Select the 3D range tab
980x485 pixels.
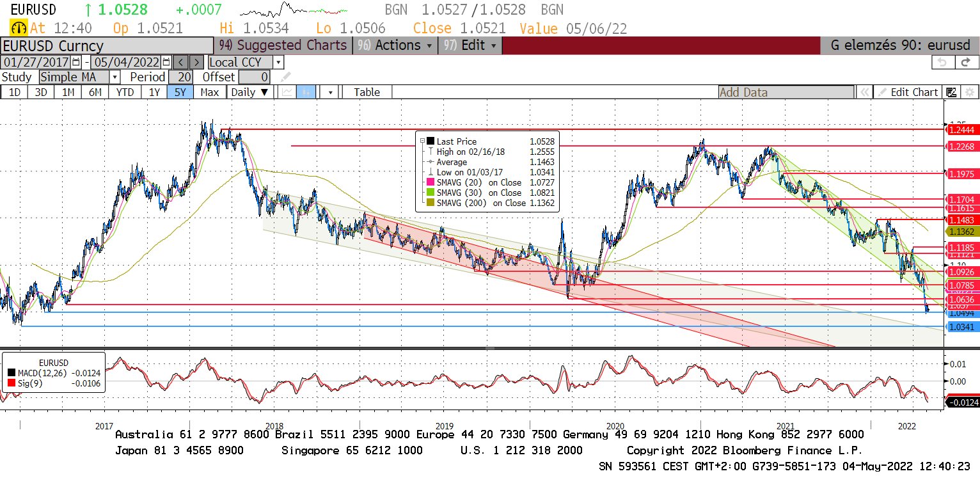pos(41,92)
